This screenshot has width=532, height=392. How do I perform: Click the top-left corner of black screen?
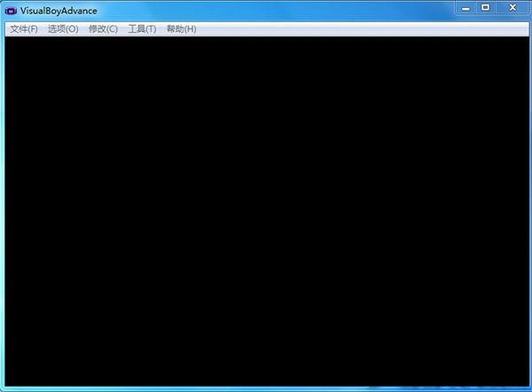tap(9, 39)
